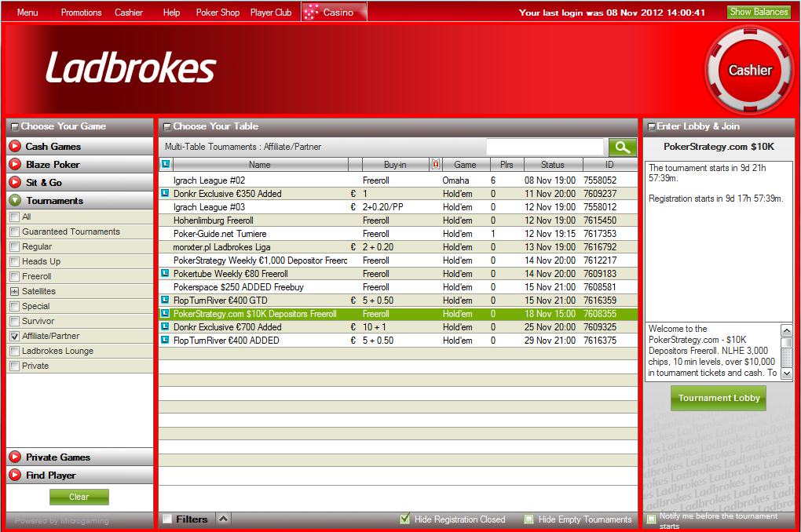Click the tournament search input field
Viewport: 801px width, 532px height.
[544, 147]
